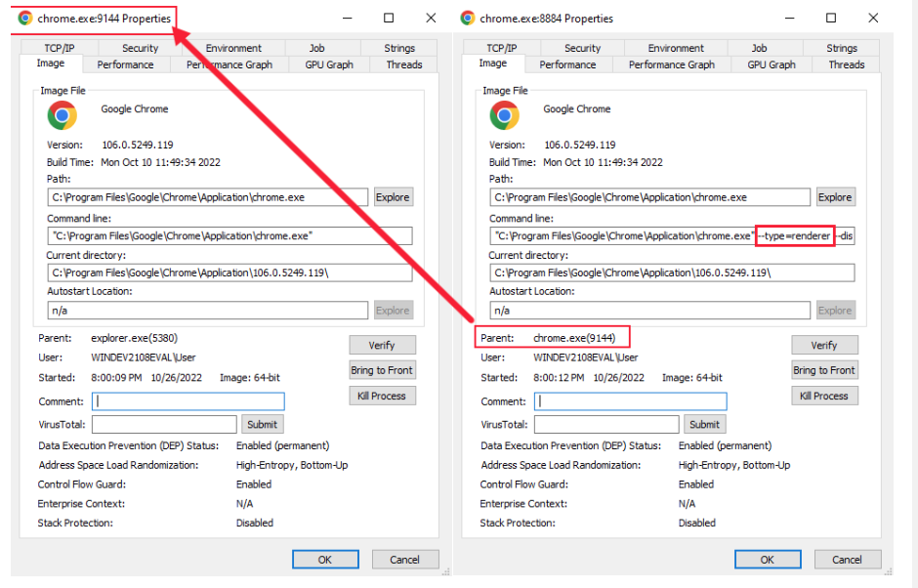Click 'Google Chrome' name in chrome.exe:9144 window
Image resolution: width=918 pixels, height=588 pixels.
135,109
